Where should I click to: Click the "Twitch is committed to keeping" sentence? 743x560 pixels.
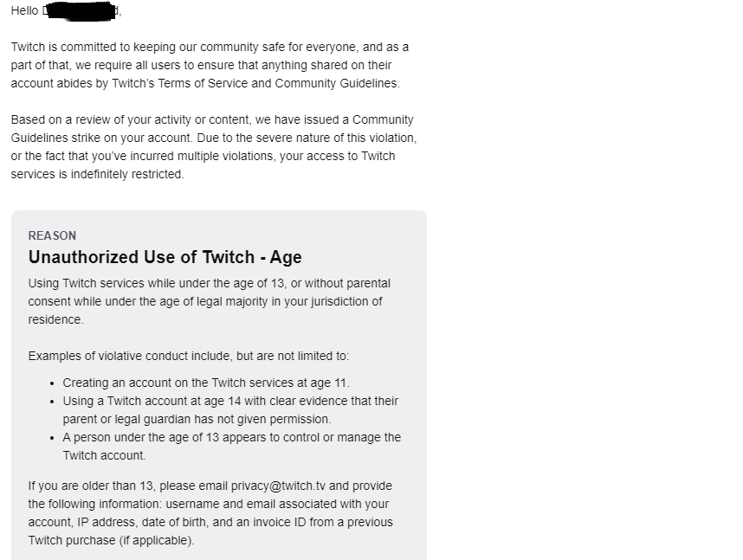[130, 47]
